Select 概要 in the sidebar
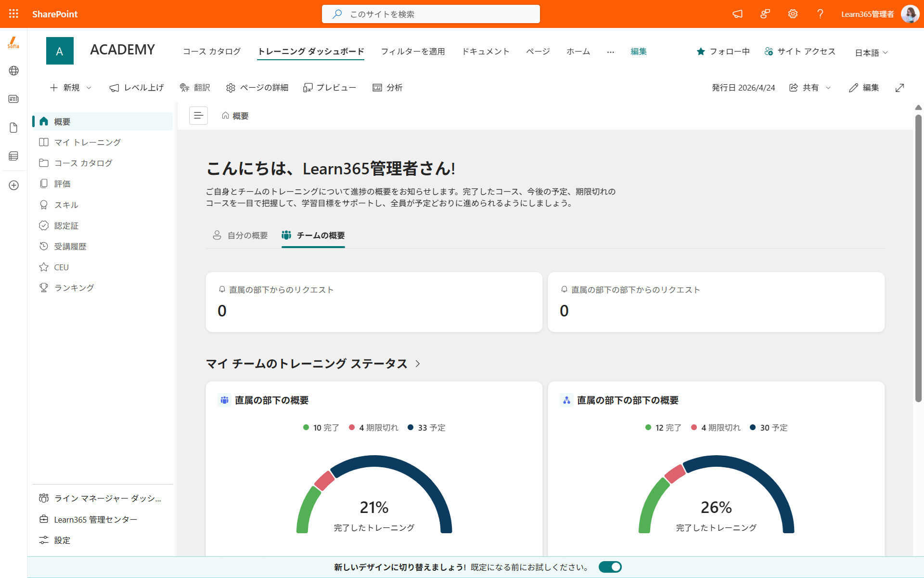924x578 pixels. point(103,121)
